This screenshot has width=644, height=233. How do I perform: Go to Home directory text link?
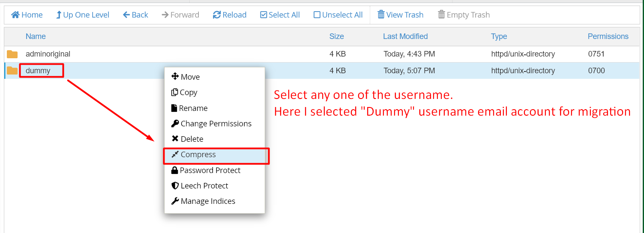point(32,15)
